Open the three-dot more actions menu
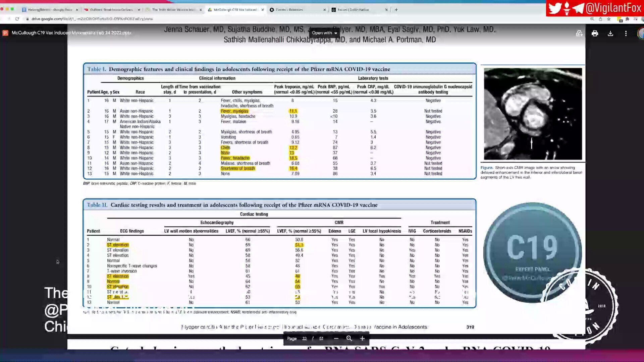Screen dimensions: 644x362 [626, 33]
